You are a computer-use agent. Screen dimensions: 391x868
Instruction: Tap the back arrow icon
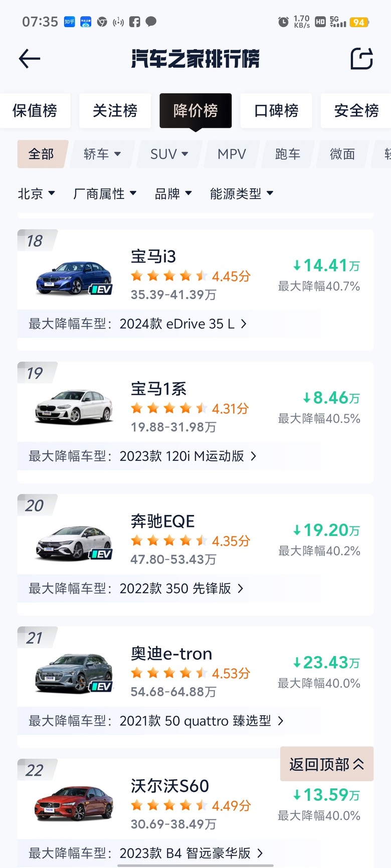click(29, 59)
